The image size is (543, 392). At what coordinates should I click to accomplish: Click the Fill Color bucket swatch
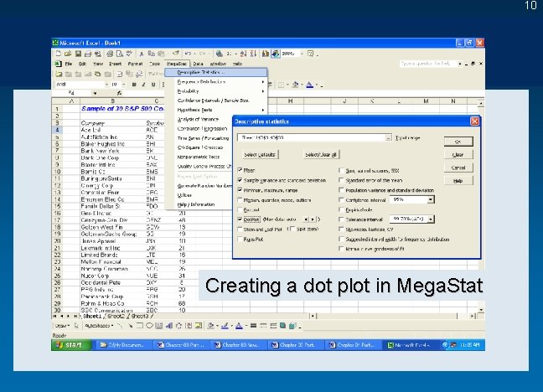[295, 85]
